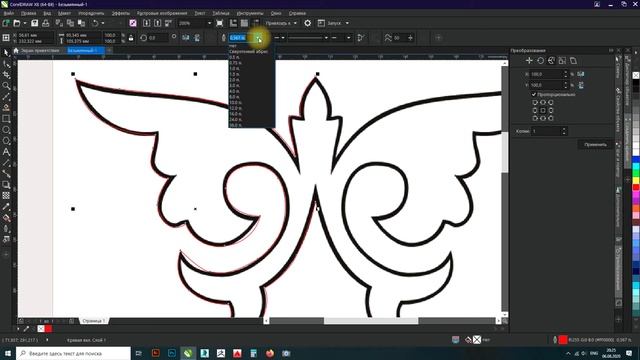Select the Polygon tool
Image resolution: width=640 pixels, height=360 pixels.
coord(6,141)
